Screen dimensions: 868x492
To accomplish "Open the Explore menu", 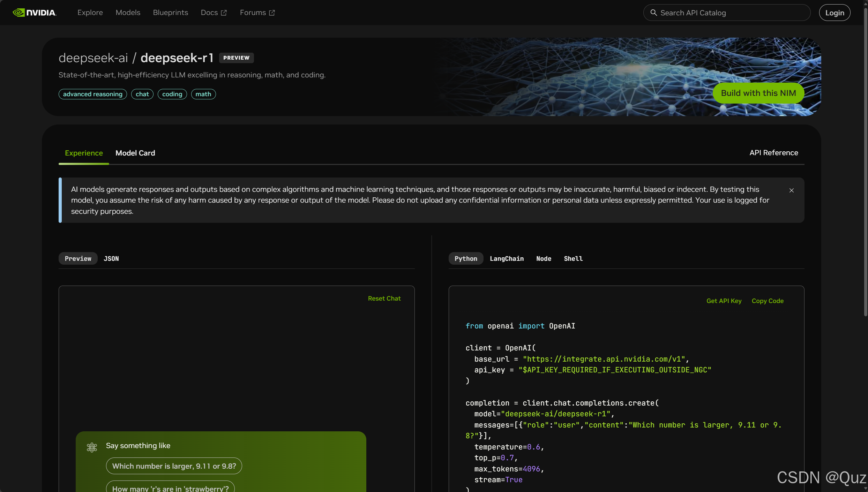I will tap(90, 13).
